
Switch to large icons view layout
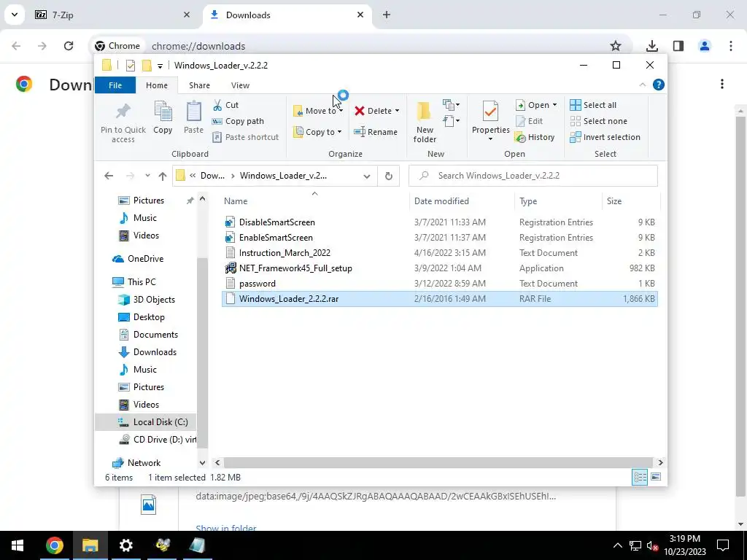[x=656, y=477]
